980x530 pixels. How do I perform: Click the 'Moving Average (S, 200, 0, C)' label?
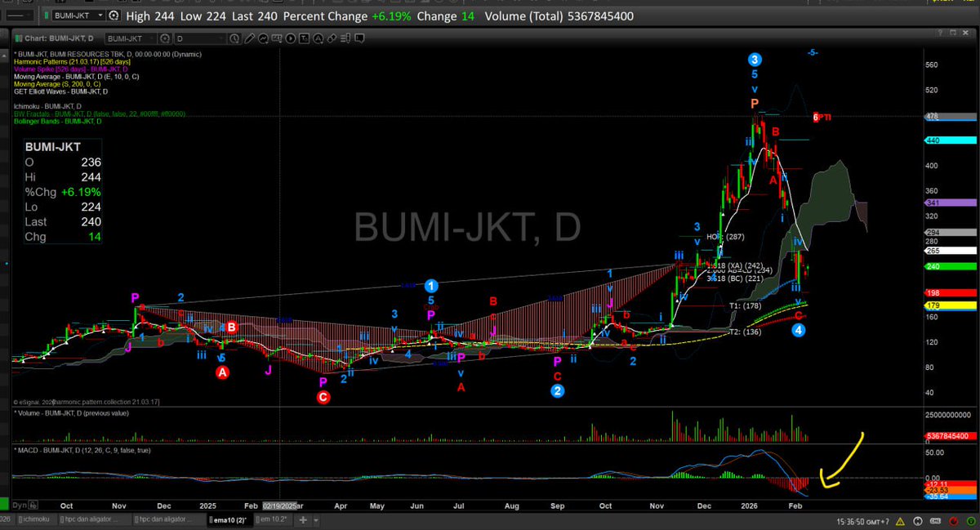[57, 84]
